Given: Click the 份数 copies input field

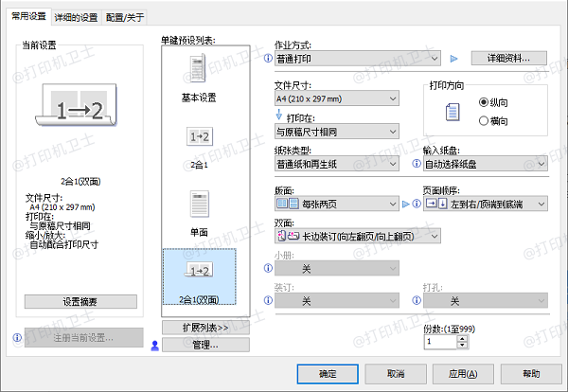Looking at the screenshot, I should tap(441, 342).
